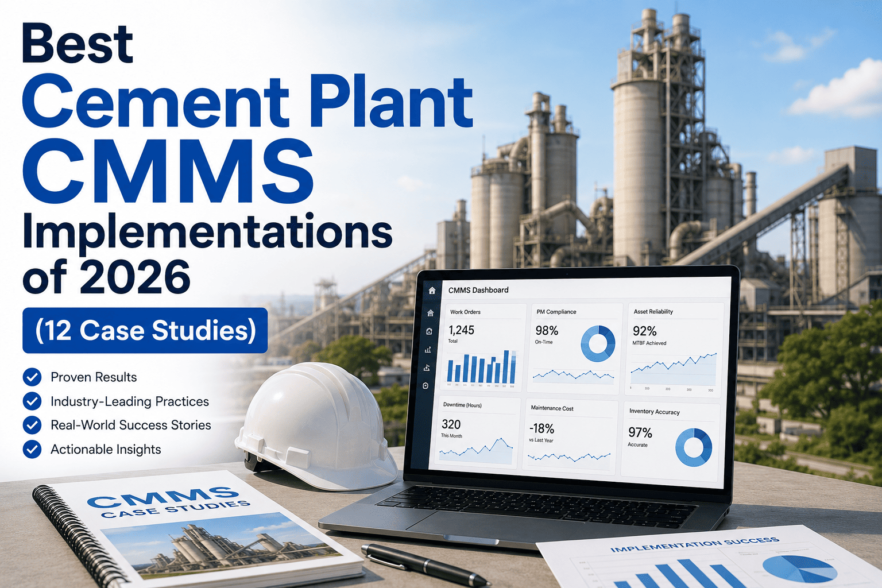
Task: Click the Work Orders card heading
Action: (x=465, y=312)
